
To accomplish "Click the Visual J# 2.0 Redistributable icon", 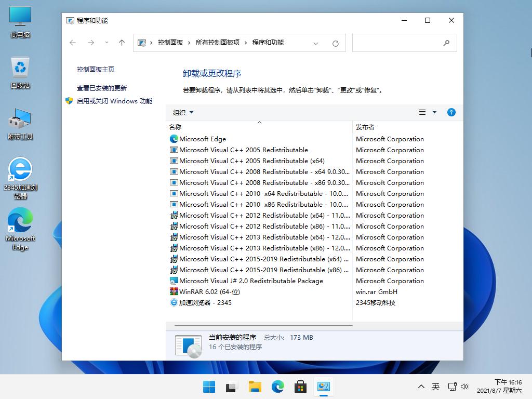I will 174,281.
